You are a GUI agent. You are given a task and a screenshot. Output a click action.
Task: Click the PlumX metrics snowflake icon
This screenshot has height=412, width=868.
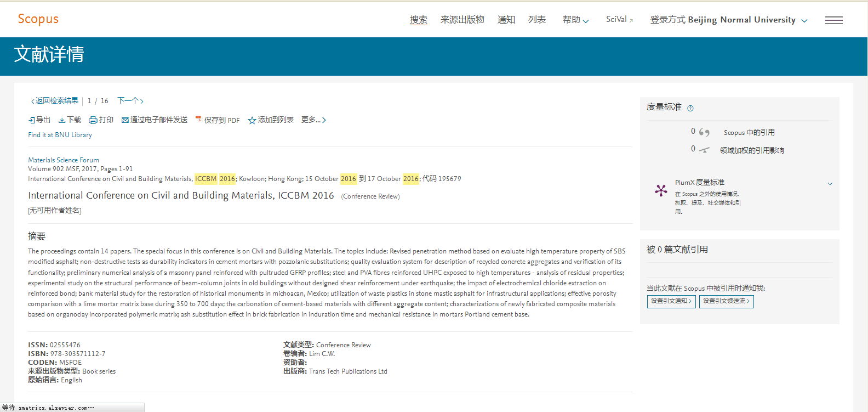click(x=661, y=190)
